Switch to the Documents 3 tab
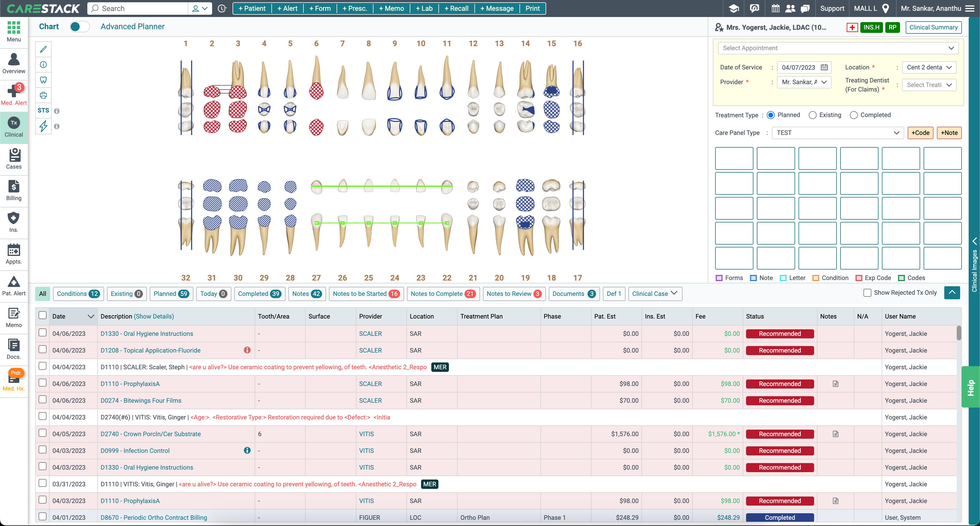980x526 pixels. click(x=574, y=294)
